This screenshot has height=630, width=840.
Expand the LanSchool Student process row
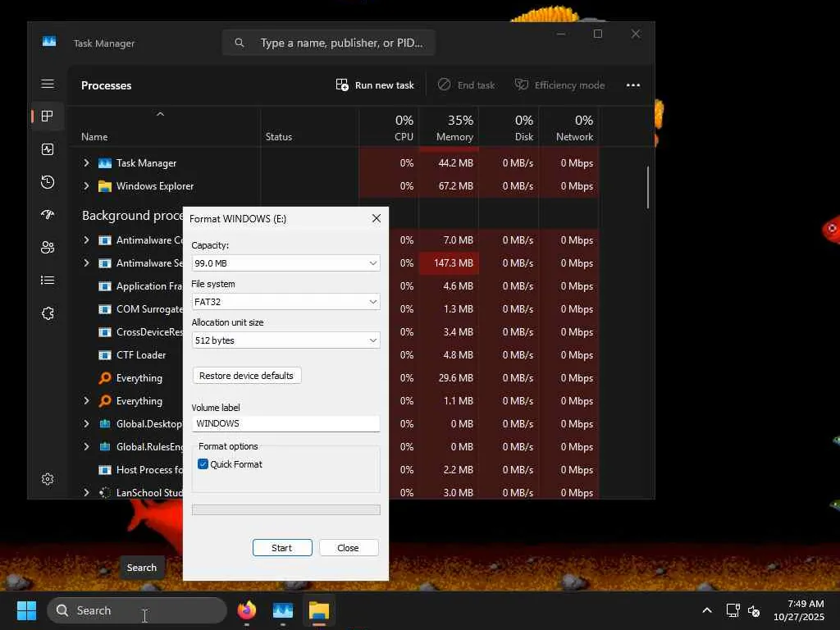click(86, 492)
